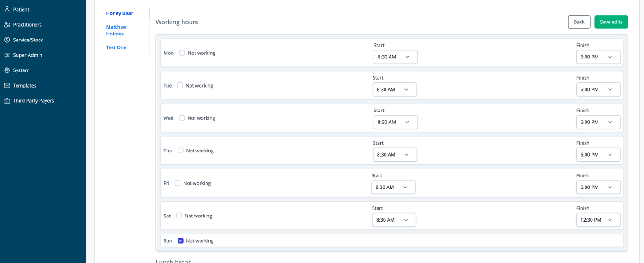644x263 pixels.
Task: Select Honey Bear in practitioner list
Action: point(120,13)
